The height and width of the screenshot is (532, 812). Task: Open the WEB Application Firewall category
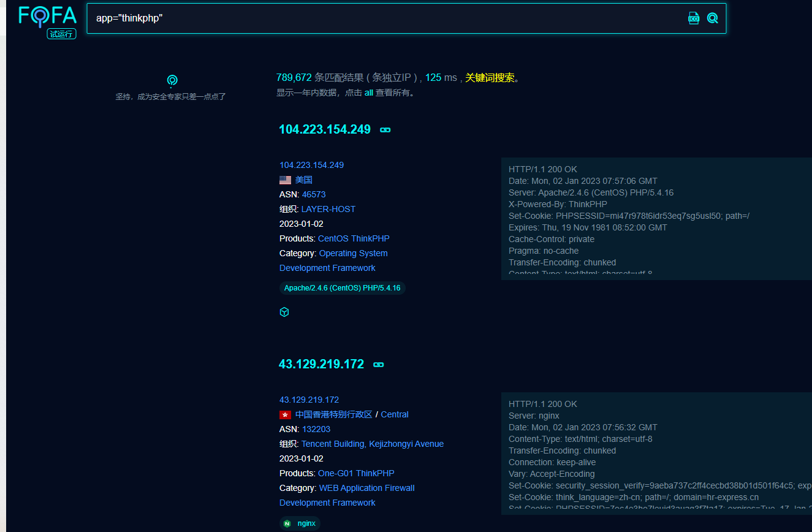[367, 488]
